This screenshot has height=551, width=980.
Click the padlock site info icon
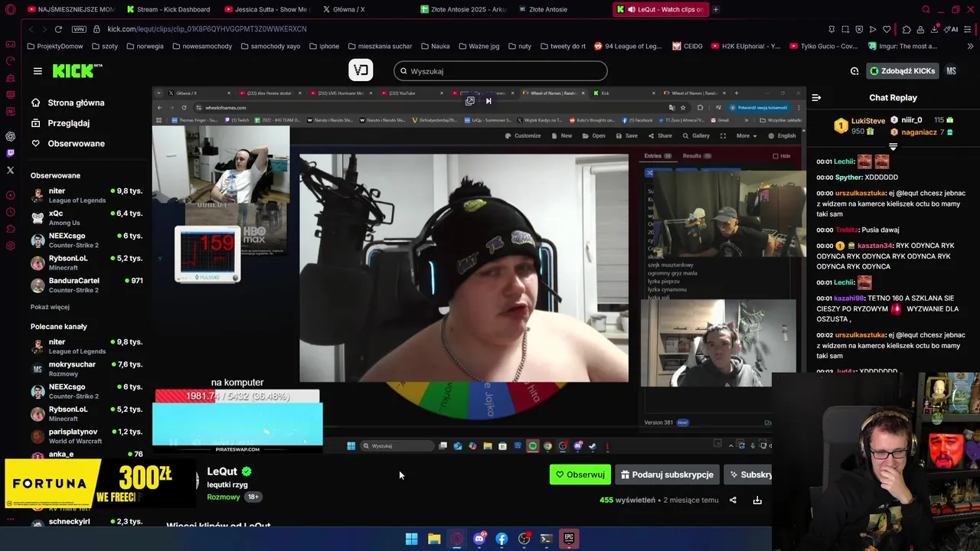pos(96,29)
